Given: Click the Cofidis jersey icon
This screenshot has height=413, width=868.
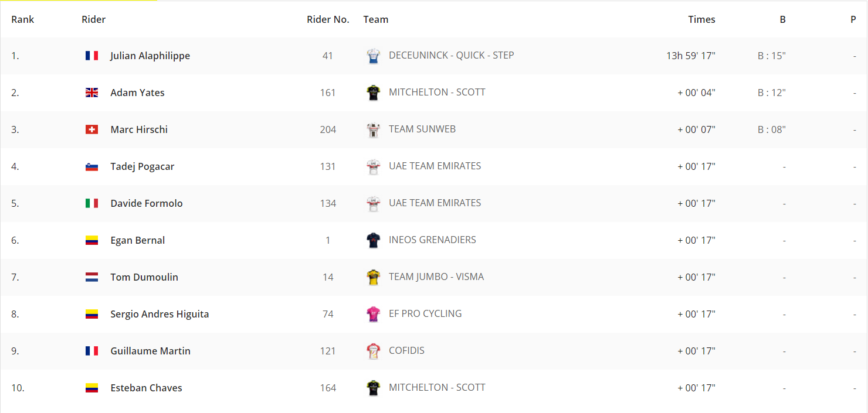Looking at the screenshot, I should 373,351.
